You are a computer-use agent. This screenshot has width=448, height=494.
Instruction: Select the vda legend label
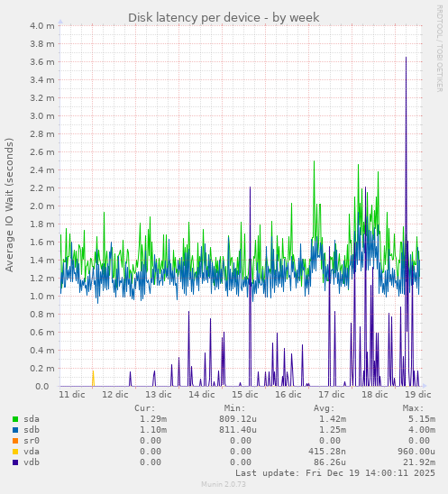[32, 452]
